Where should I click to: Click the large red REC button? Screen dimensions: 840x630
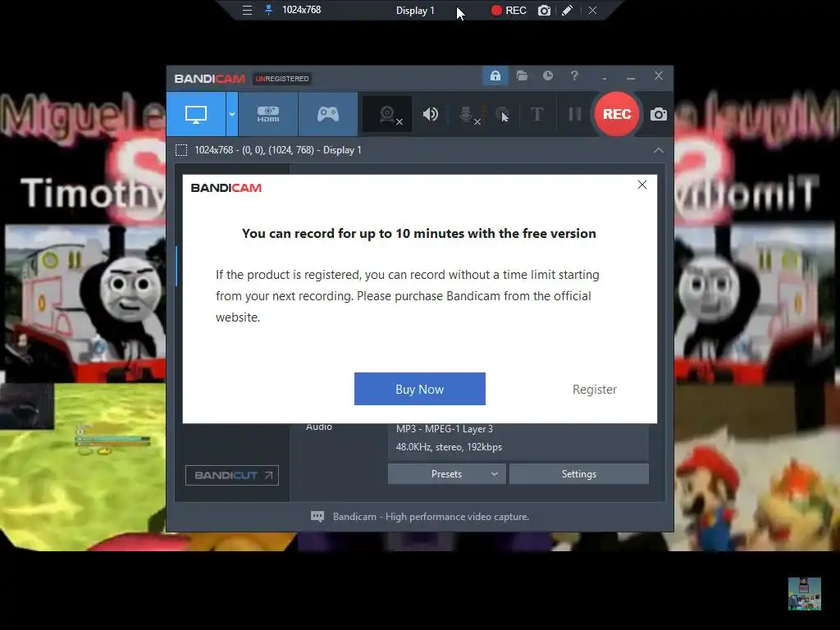pos(617,114)
